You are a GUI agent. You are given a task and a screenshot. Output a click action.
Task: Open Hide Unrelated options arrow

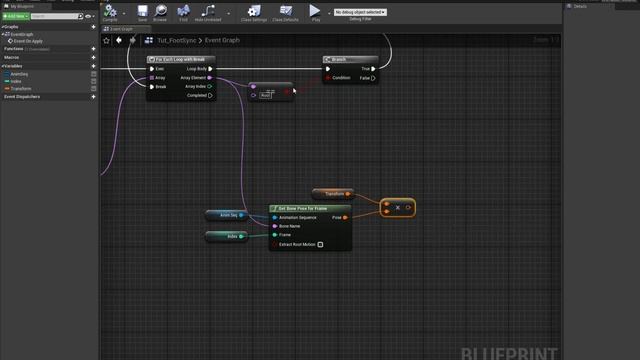tap(228, 13)
